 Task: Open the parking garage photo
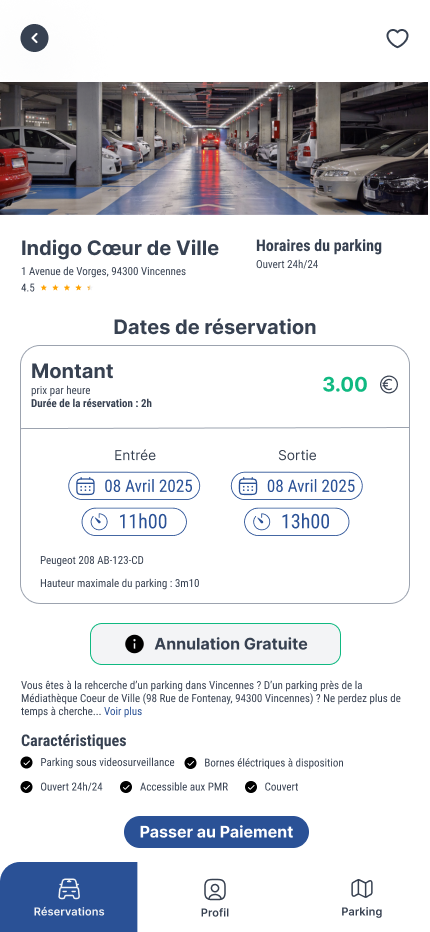(x=215, y=149)
